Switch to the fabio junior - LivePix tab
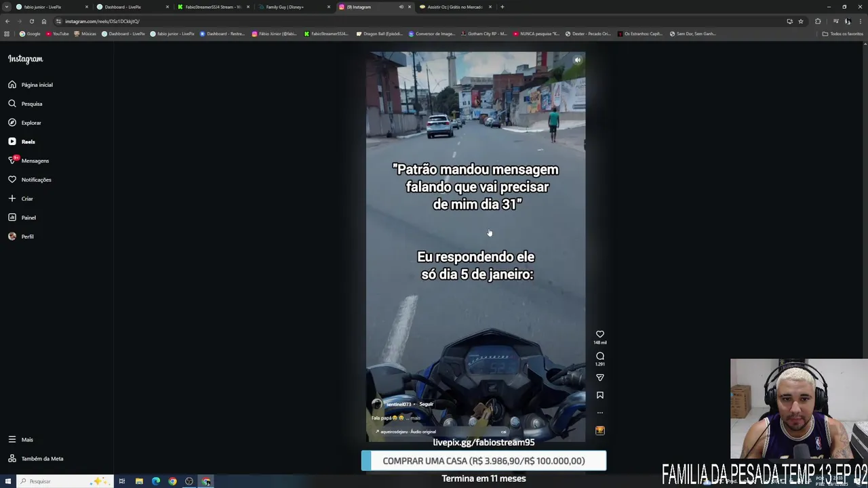The image size is (868, 488). pyautogui.click(x=52, y=7)
